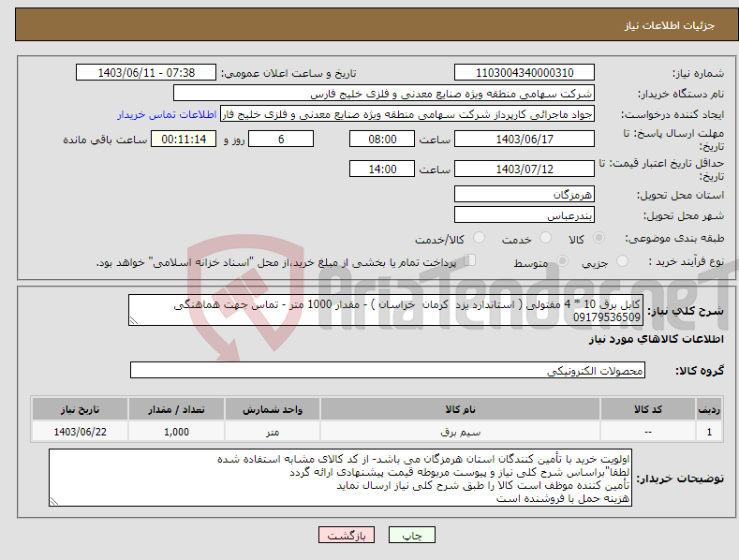This screenshot has height=560, width=739.
Task: Select the خدمت radio button
Action: click(545, 238)
